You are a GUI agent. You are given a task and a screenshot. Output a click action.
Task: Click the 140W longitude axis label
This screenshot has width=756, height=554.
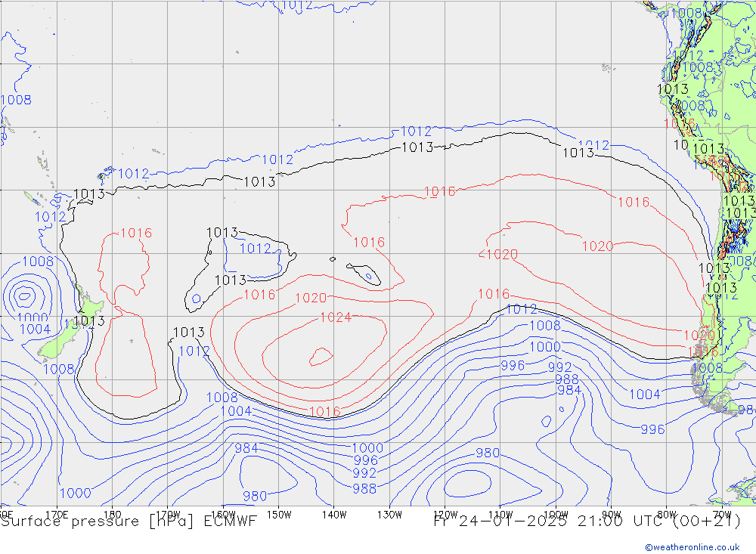coord(333,514)
